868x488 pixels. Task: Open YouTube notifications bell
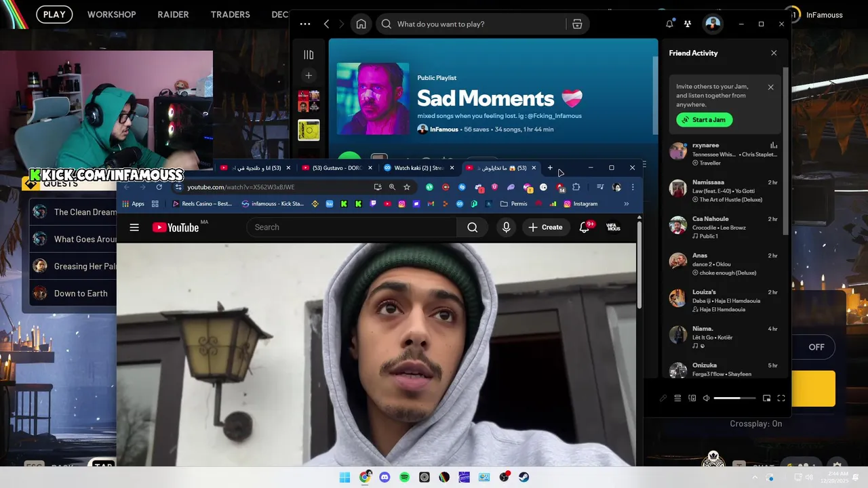click(585, 227)
